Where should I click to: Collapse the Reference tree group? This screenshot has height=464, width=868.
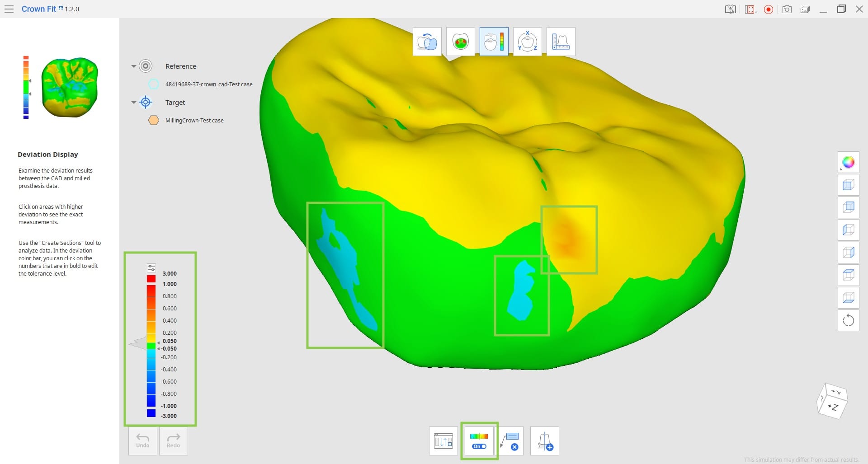pyautogui.click(x=133, y=66)
